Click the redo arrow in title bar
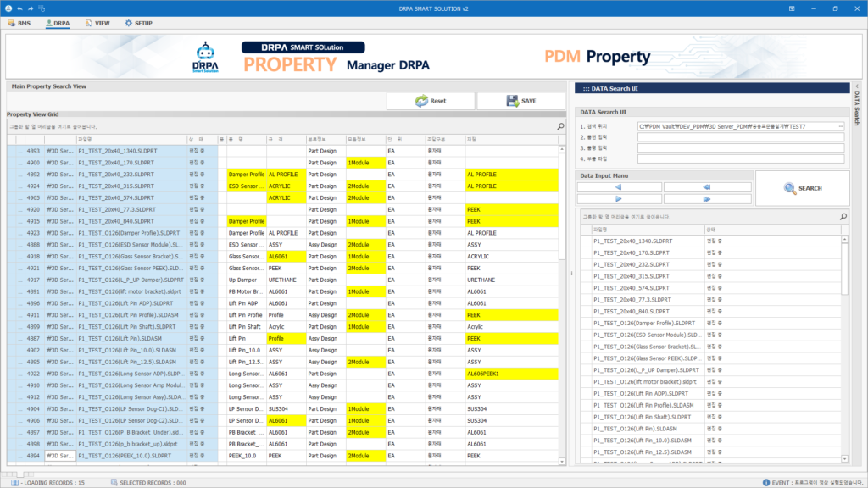 [32, 8]
